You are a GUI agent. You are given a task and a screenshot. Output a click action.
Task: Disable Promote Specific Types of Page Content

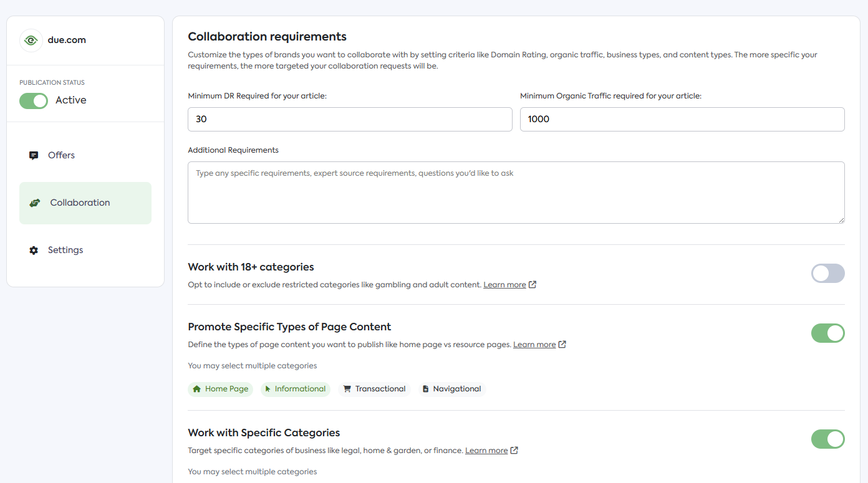(827, 333)
